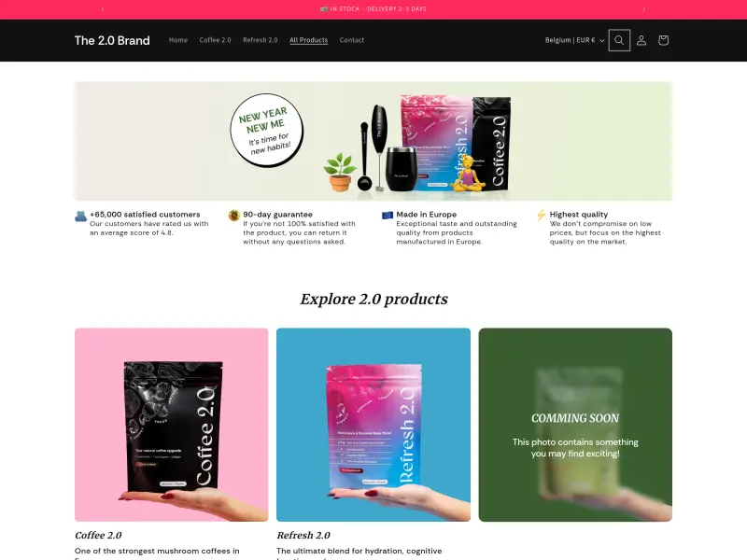Image resolution: width=747 pixels, height=560 pixels.
Task: Open the account login icon
Action: [x=641, y=40]
